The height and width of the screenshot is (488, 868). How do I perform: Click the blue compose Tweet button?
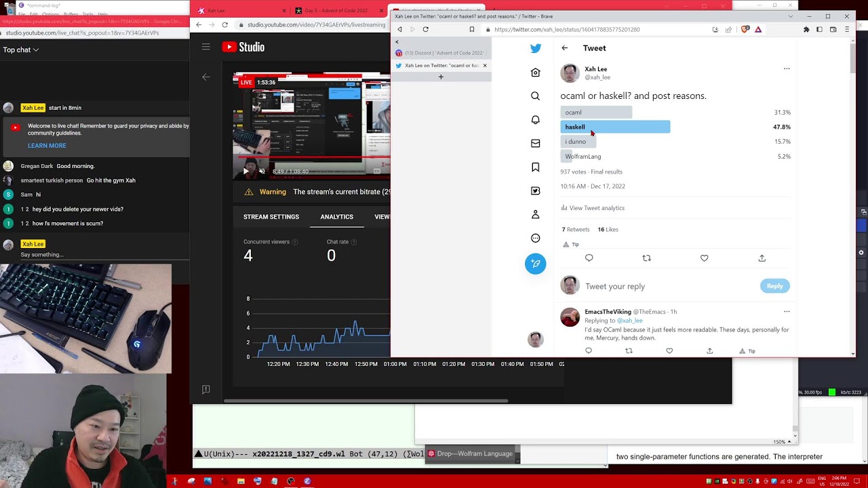pos(536,264)
